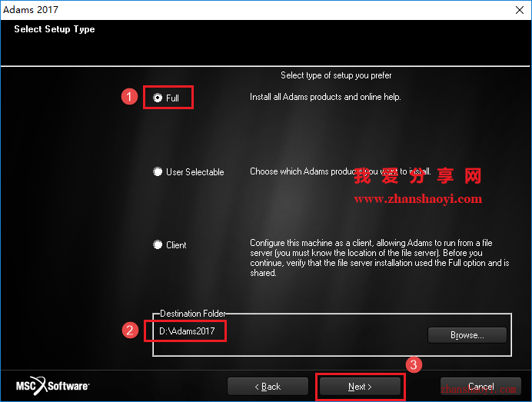The image size is (532, 402).
Task: Click the 'Adams 2017' window title text
Action: [x=31, y=9]
